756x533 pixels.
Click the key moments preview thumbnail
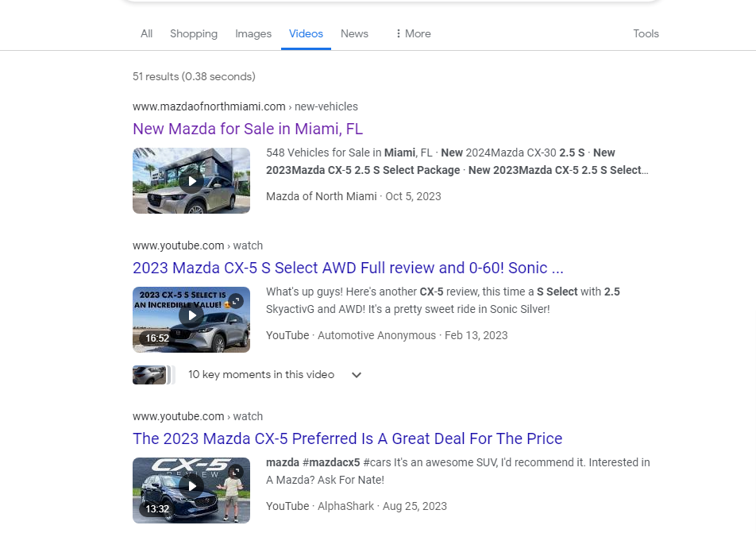(150, 375)
